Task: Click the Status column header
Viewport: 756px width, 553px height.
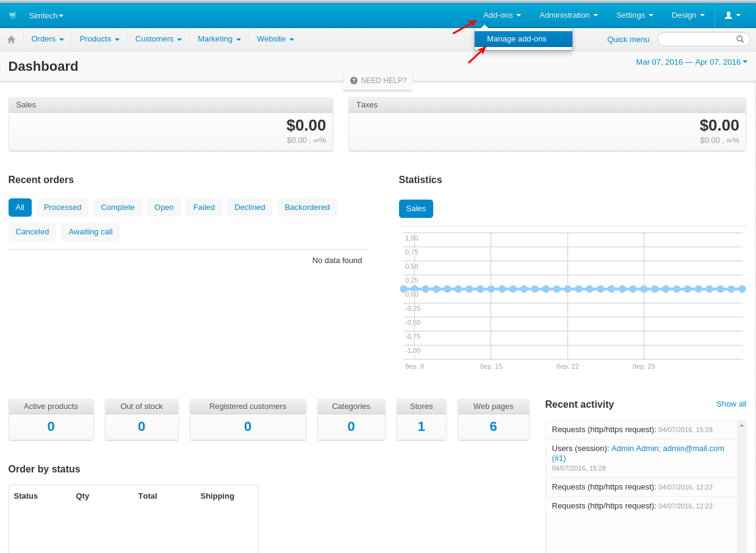Action: click(26, 496)
